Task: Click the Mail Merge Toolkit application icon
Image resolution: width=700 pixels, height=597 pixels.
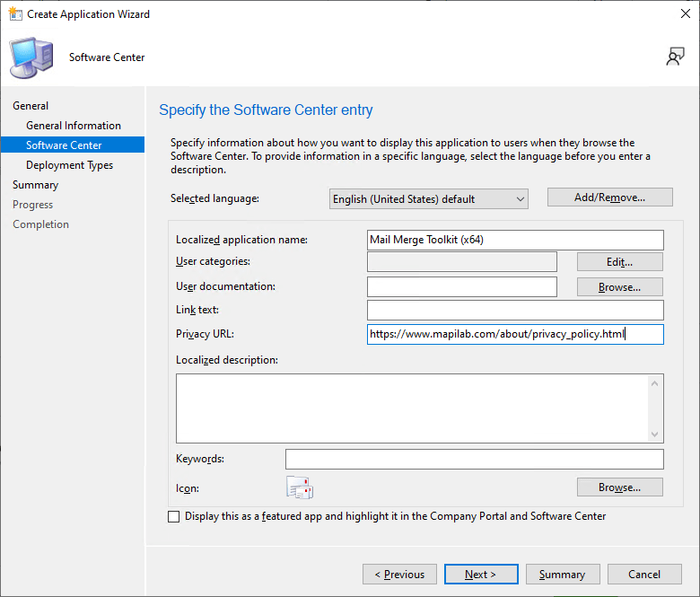Action: pos(300,487)
